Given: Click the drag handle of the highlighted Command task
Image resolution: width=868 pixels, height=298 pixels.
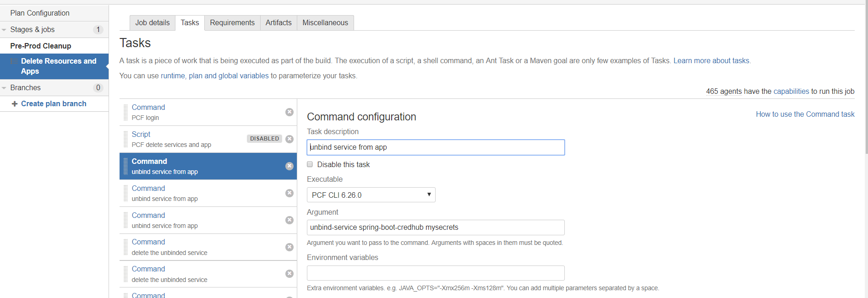Looking at the screenshot, I should pos(126,166).
